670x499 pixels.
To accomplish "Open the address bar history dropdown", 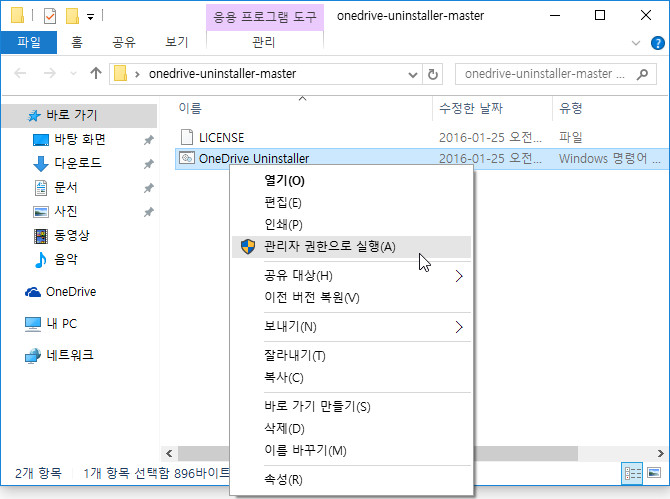I will [x=413, y=74].
